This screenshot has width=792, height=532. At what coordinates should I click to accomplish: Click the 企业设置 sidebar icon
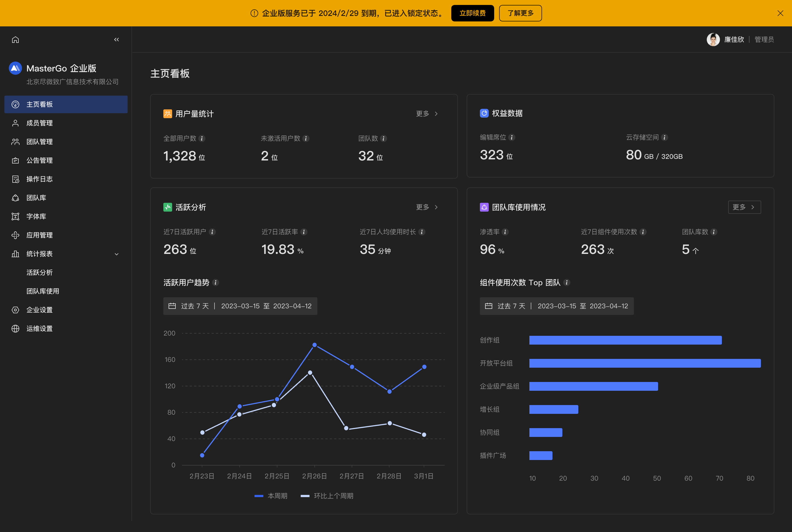pyautogui.click(x=15, y=310)
